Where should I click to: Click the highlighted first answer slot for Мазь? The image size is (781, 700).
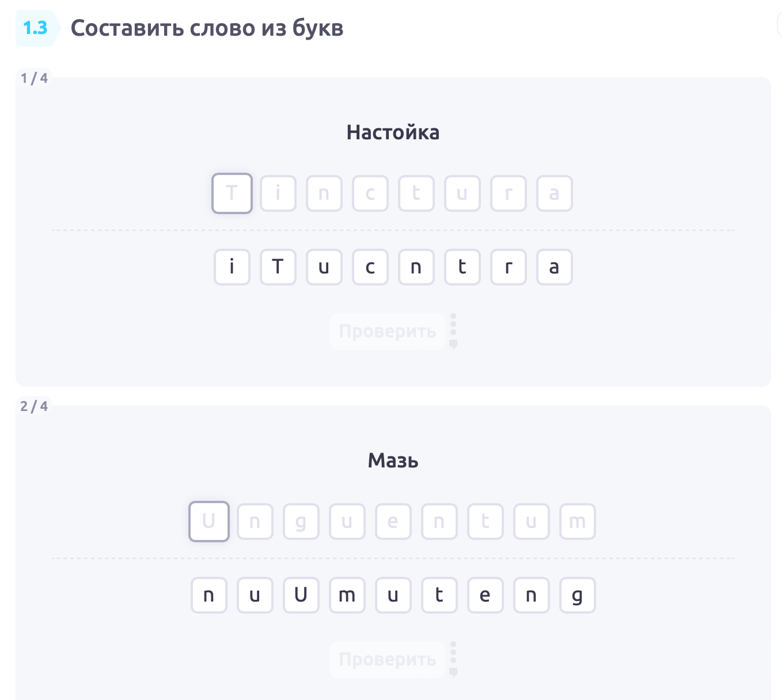click(x=209, y=522)
